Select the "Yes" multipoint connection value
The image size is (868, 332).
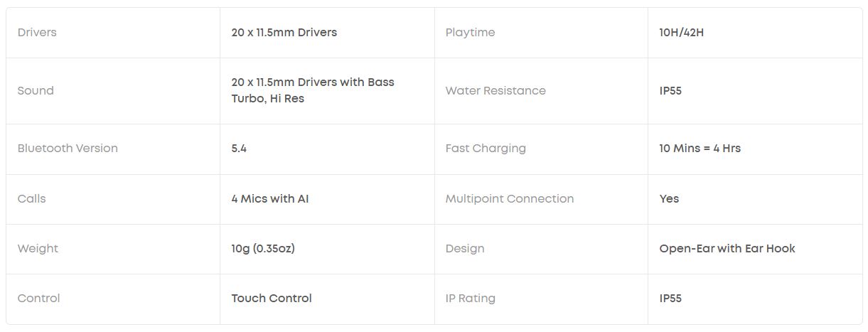point(669,199)
